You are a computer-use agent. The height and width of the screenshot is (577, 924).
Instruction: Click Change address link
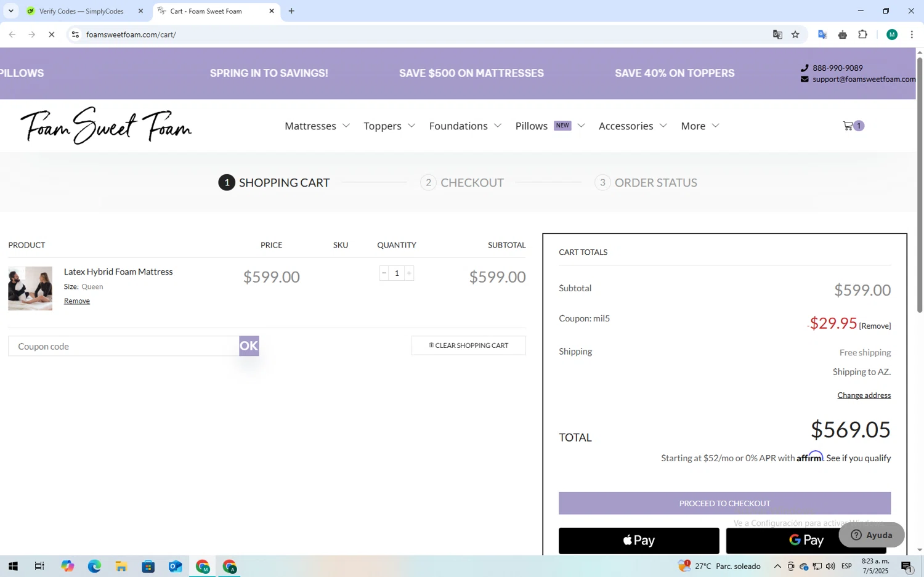click(x=864, y=395)
